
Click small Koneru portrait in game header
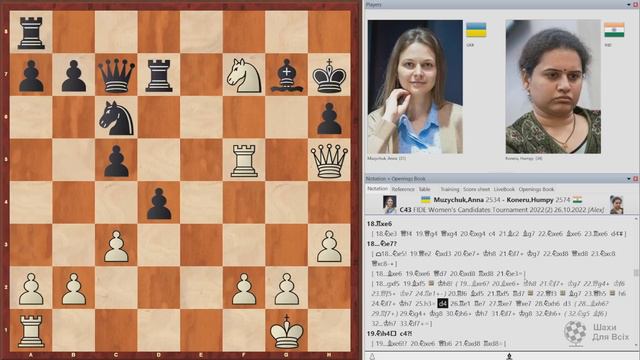[616, 204]
